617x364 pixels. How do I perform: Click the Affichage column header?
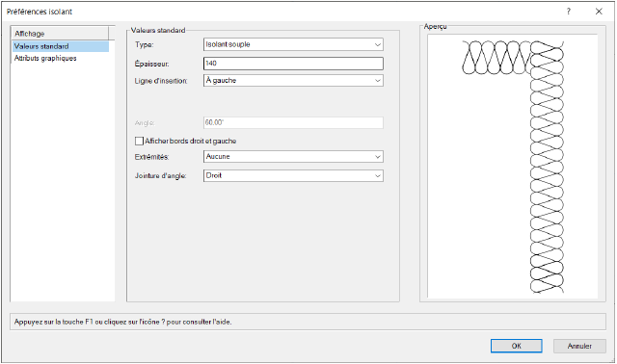coord(60,34)
